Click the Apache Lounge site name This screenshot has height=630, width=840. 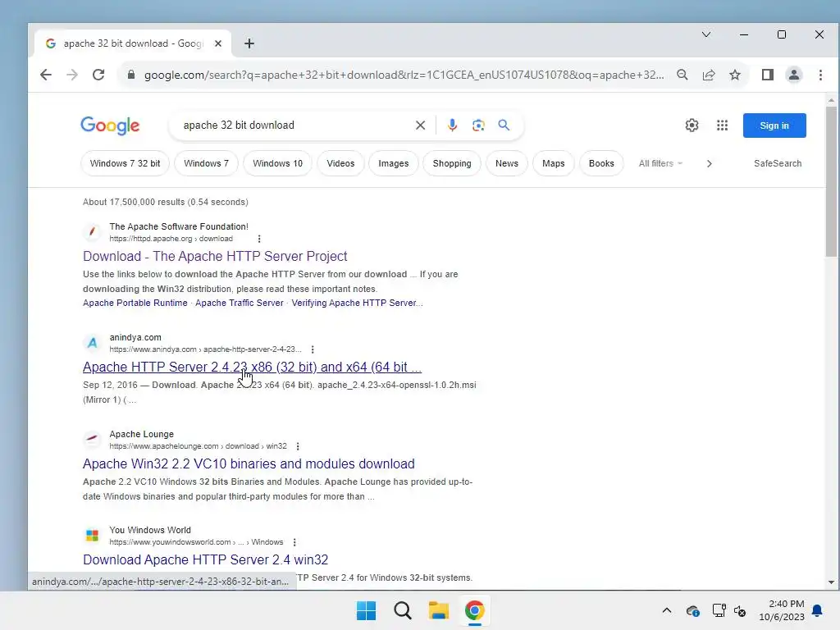tap(141, 434)
